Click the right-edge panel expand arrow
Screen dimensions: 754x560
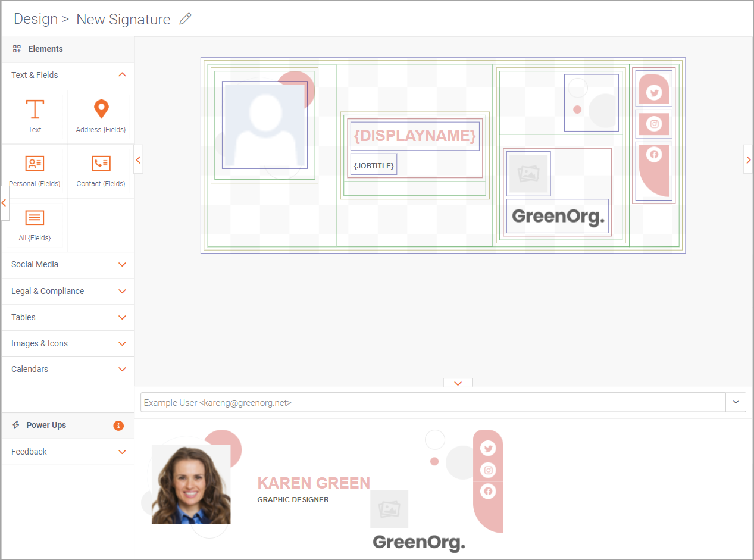(748, 159)
